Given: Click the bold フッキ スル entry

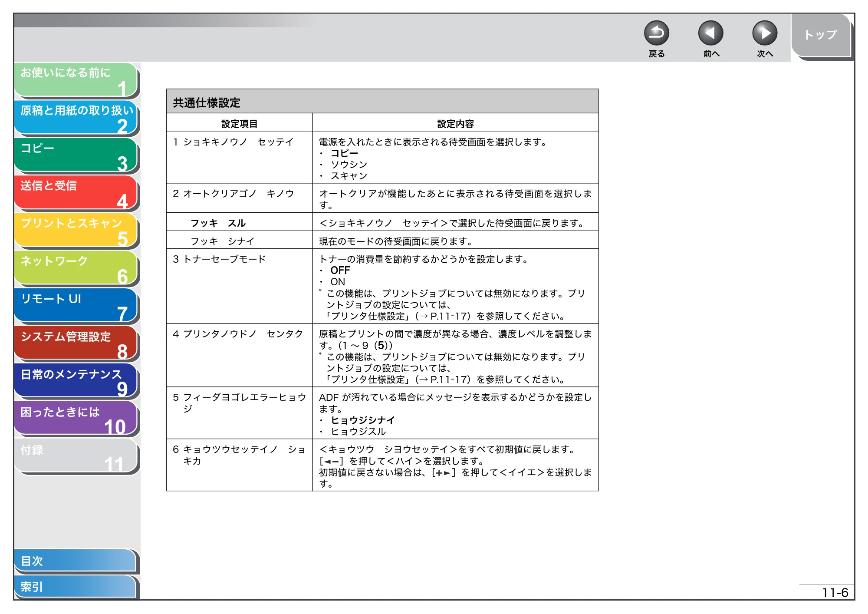Looking at the screenshot, I should [x=218, y=223].
